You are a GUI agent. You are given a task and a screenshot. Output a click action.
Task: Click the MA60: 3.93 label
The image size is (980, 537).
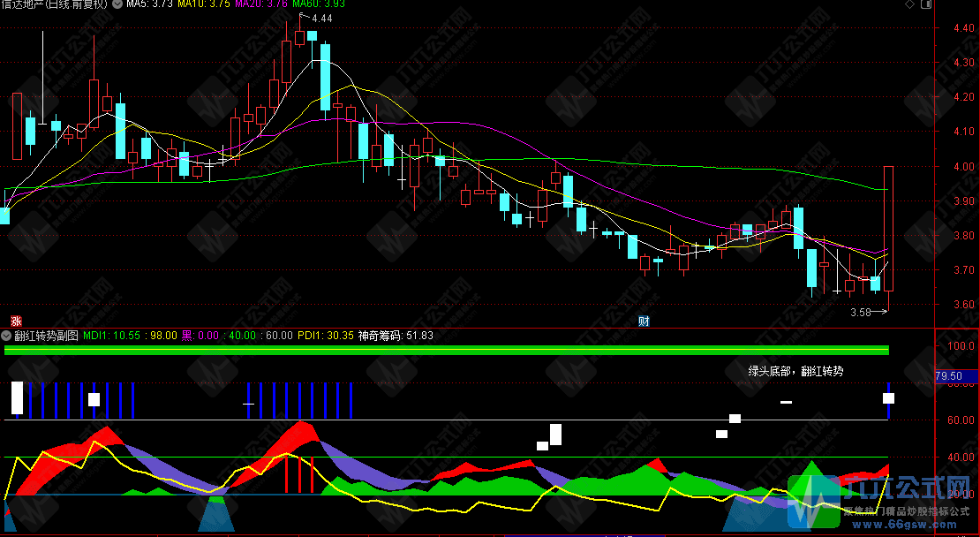(x=318, y=4)
